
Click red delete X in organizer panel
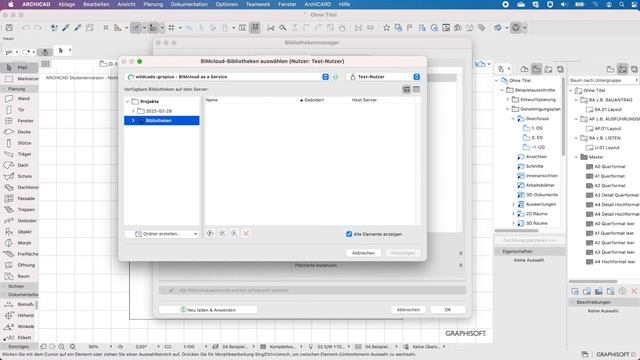click(x=634, y=291)
